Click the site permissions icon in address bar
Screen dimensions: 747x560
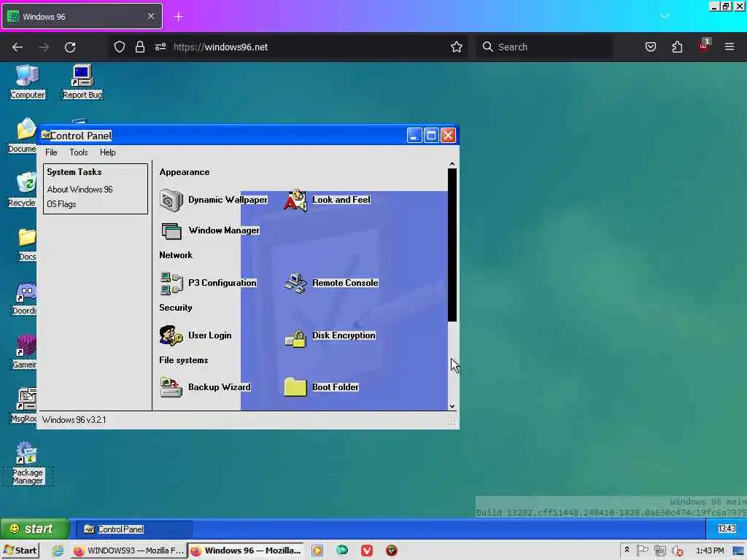[160, 47]
